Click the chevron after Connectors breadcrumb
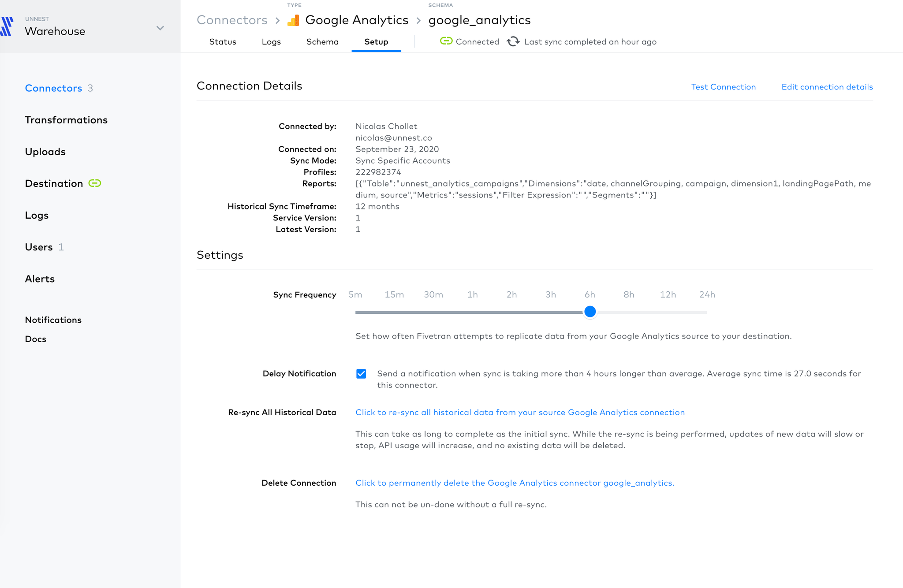The height and width of the screenshot is (588, 903). (x=278, y=20)
